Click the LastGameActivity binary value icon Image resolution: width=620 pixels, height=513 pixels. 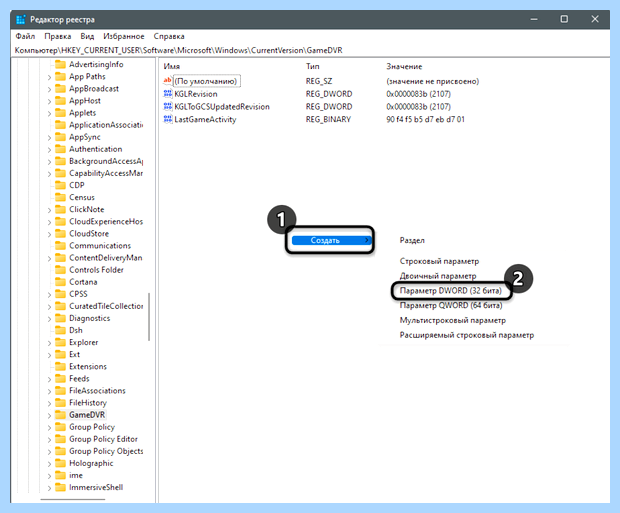coord(168,119)
